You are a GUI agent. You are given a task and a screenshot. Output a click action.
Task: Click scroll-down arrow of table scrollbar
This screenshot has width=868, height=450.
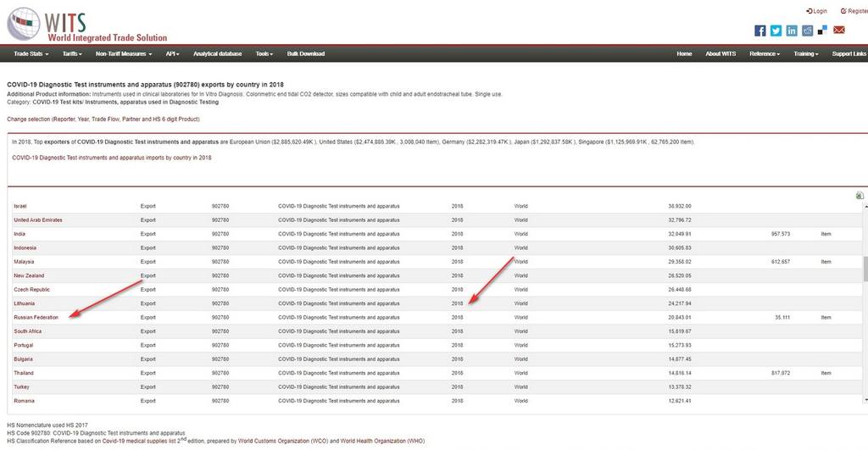point(865,400)
